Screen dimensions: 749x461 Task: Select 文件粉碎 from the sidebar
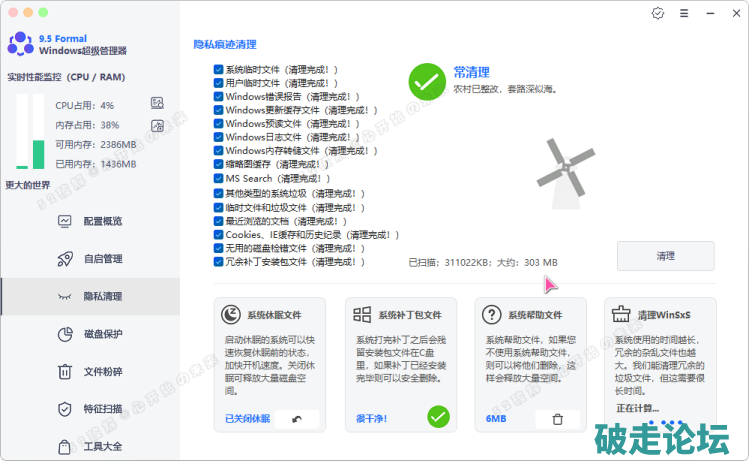pyautogui.click(x=102, y=371)
